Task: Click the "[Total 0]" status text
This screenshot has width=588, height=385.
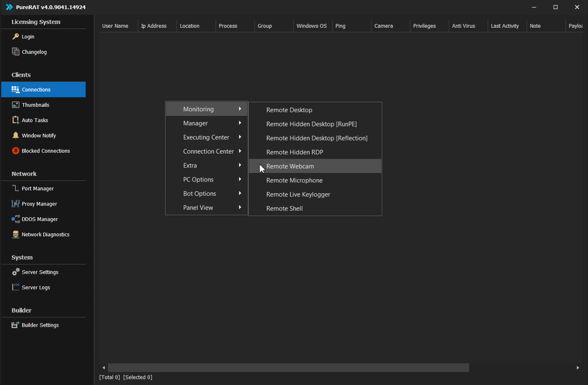Action: pos(110,377)
